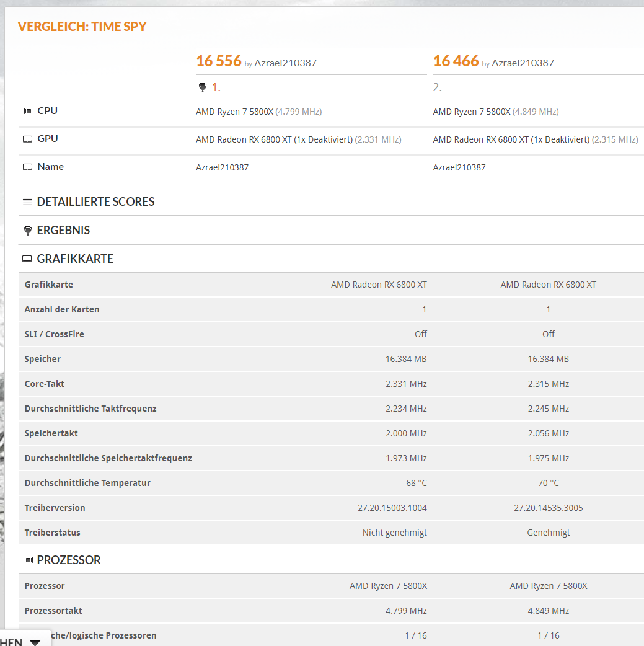Click the GPU monitor icon beside GPU label
The width and height of the screenshot is (644, 646).
pyautogui.click(x=28, y=139)
